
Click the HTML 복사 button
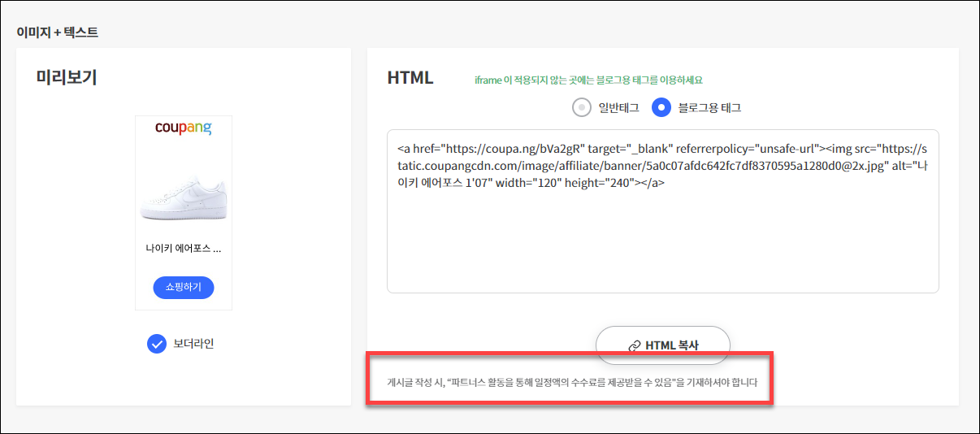coord(663,345)
